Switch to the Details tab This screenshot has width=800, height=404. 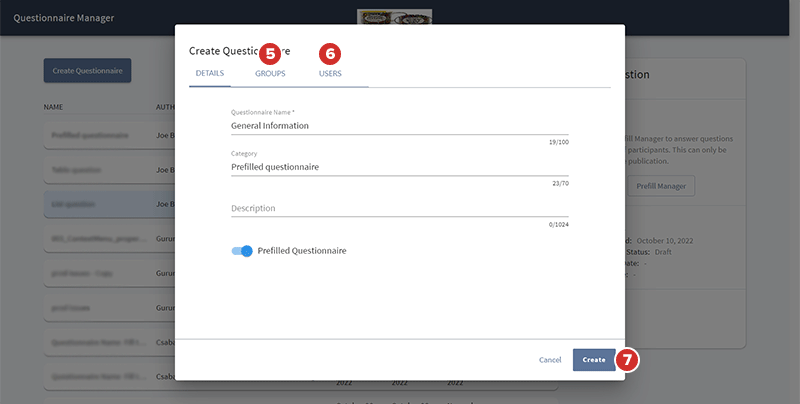point(209,74)
